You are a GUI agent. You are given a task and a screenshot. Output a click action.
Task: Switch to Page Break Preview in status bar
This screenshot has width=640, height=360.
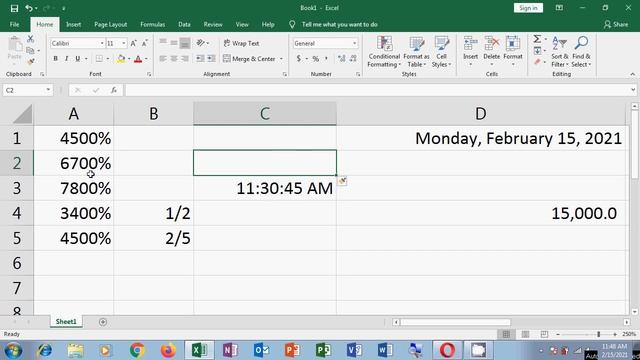click(x=544, y=334)
